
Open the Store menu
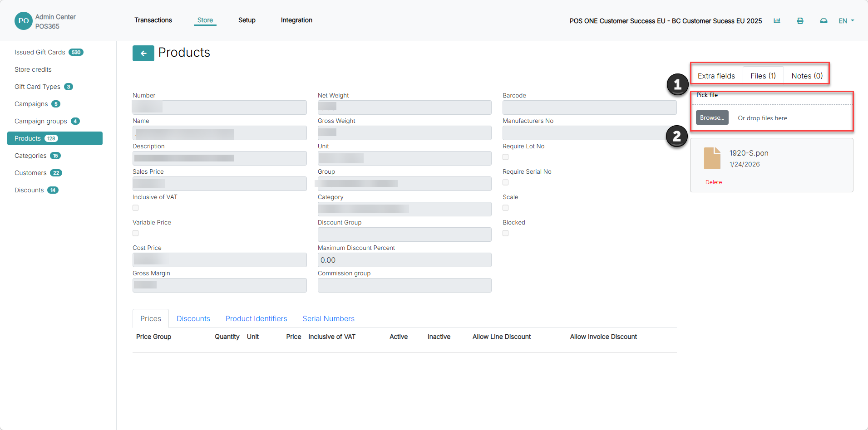click(x=205, y=20)
